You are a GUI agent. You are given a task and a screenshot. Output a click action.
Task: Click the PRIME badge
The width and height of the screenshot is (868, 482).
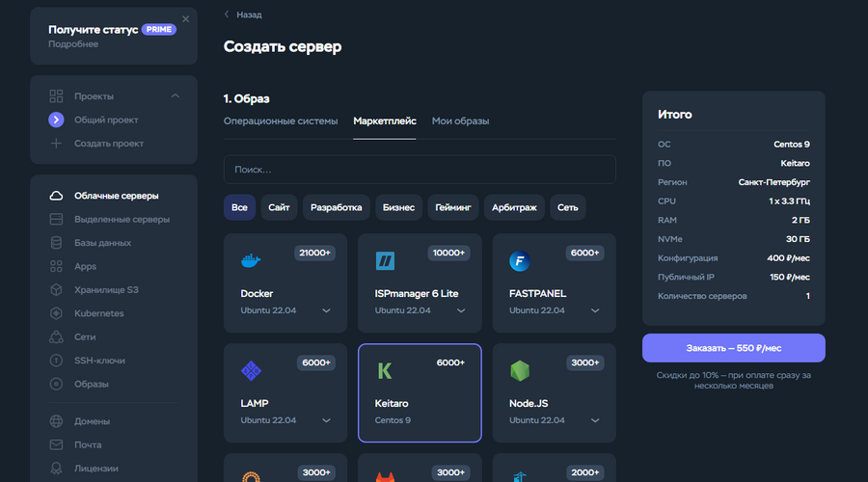click(x=159, y=29)
